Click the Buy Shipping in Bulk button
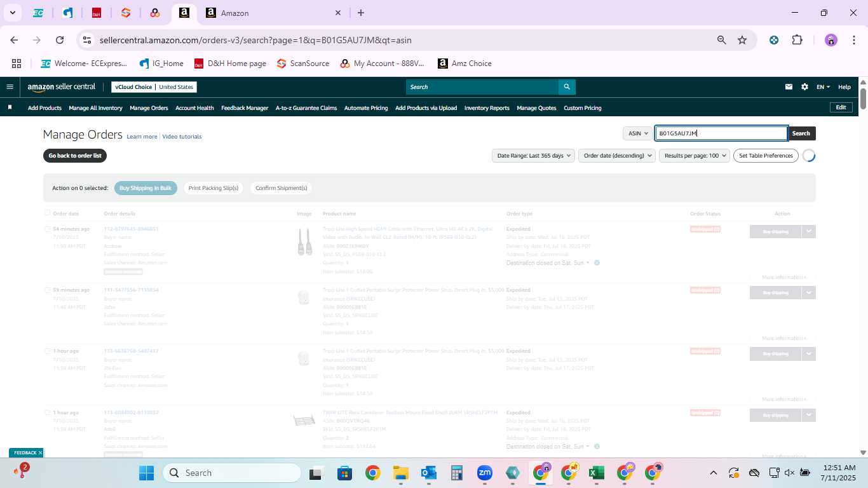Image resolution: width=868 pixels, height=488 pixels. pyautogui.click(x=146, y=188)
